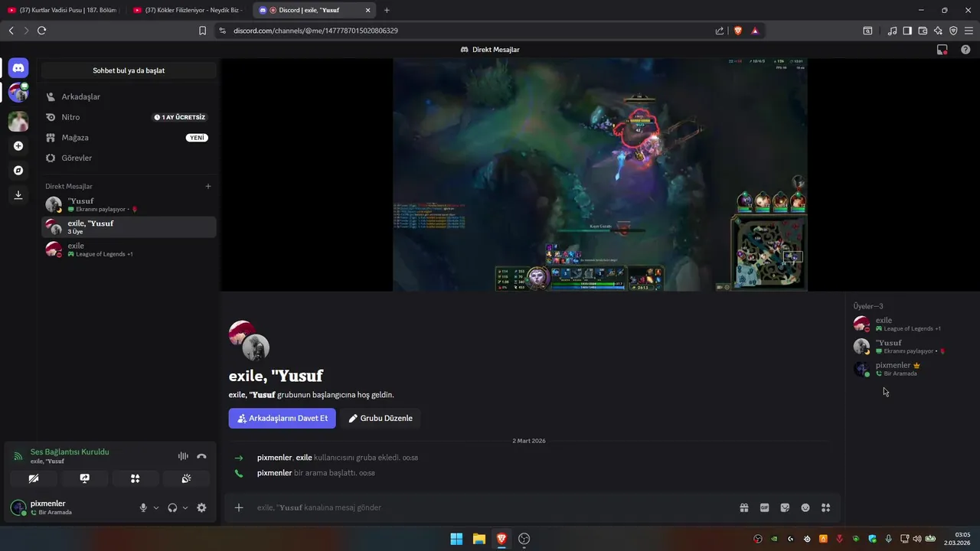Screen dimensions: 980x551
Task: Open user settings gear icon
Action: pos(201,507)
